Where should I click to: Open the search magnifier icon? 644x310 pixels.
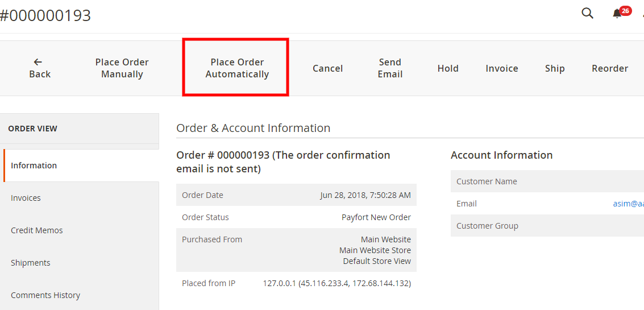pos(587,13)
